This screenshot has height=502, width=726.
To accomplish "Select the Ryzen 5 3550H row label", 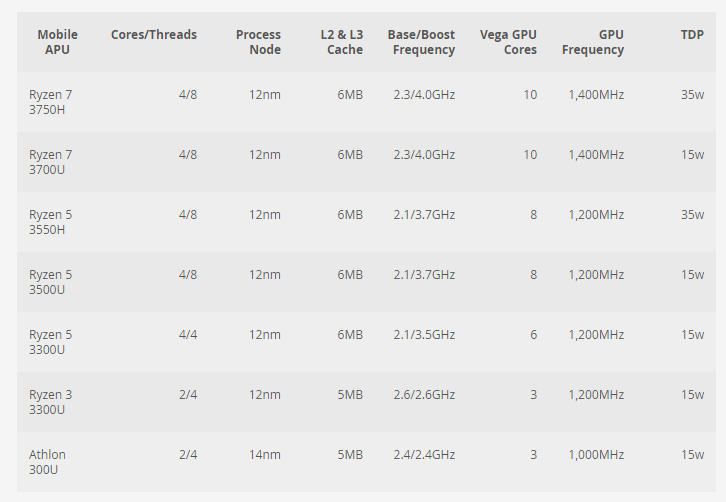I will click(x=50, y=222).
